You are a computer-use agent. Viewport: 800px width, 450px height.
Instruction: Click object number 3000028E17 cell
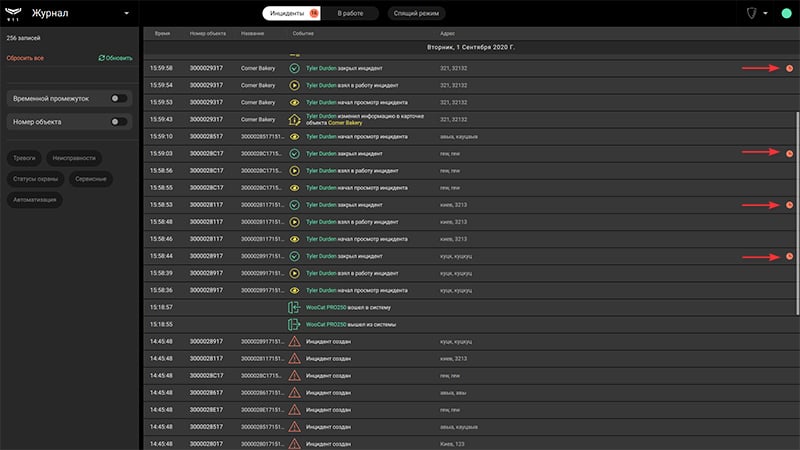(206, 410)
